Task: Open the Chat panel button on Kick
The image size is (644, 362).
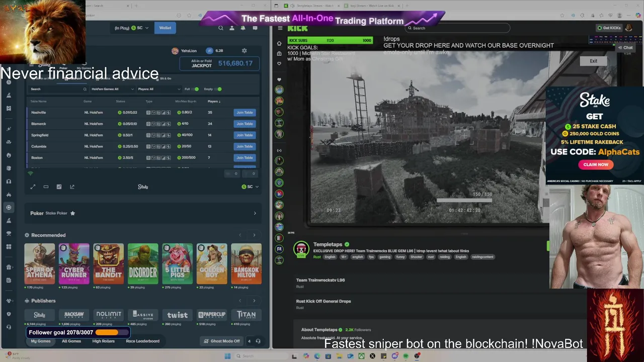Action: (x=625, y=48)
